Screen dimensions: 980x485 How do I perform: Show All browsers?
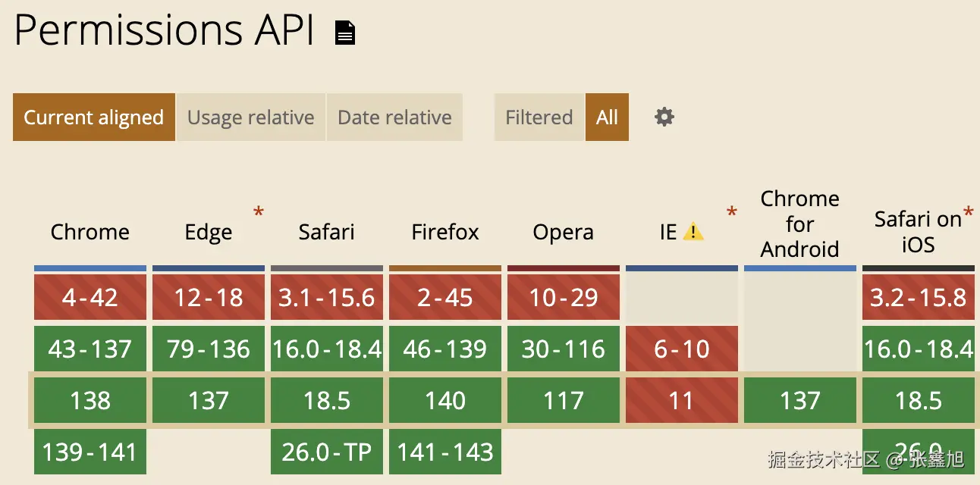pyautogui.click(x=607, y=117)
